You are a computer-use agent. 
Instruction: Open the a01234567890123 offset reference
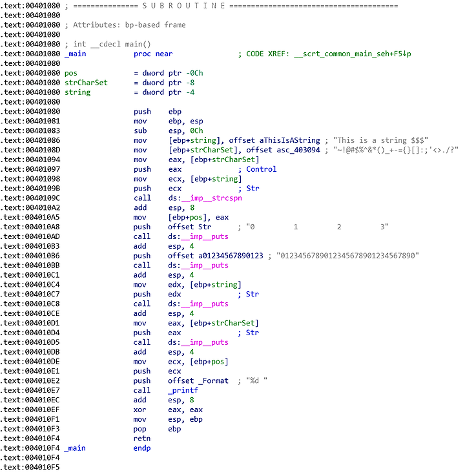(231, 256)
